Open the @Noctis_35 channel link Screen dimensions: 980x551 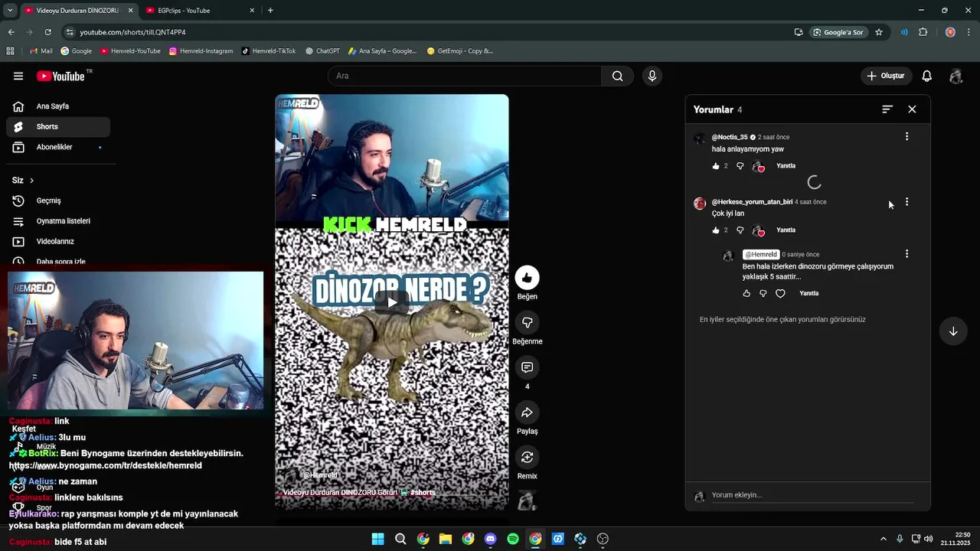point(730,137)
